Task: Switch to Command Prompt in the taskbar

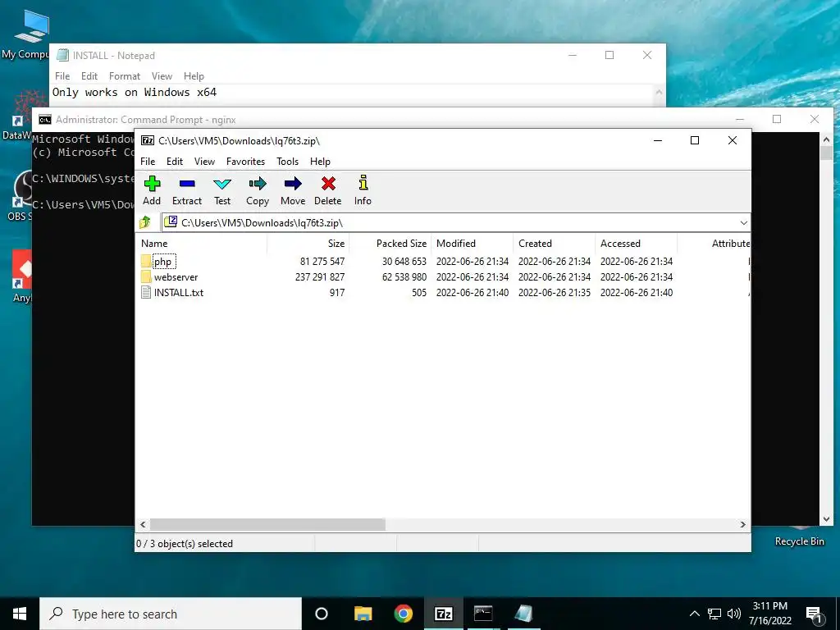Action: click(483, 614)
